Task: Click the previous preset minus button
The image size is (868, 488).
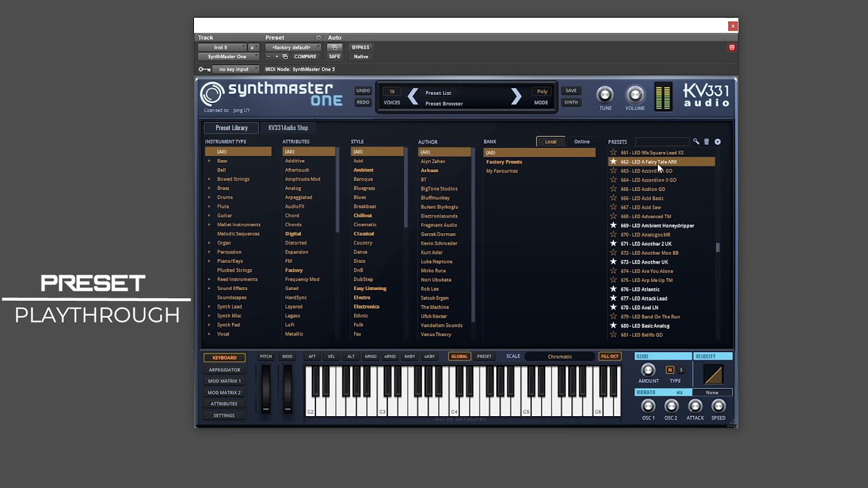Action: click(269, 57)
